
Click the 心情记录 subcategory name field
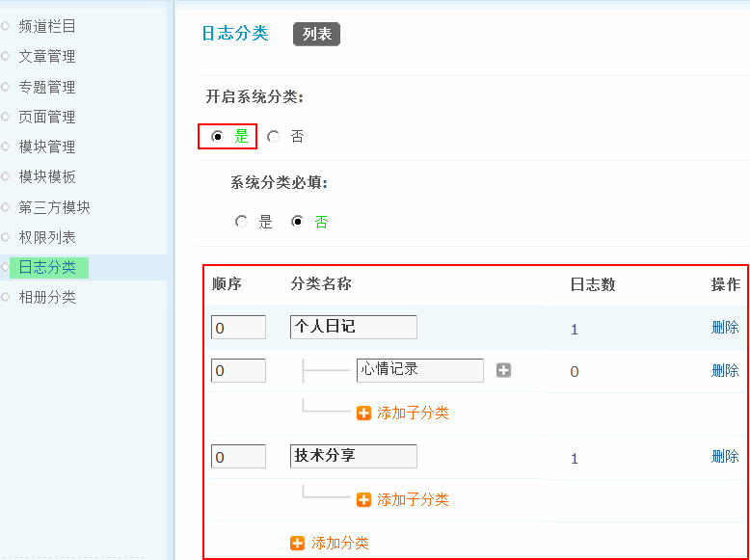[419, 370]
